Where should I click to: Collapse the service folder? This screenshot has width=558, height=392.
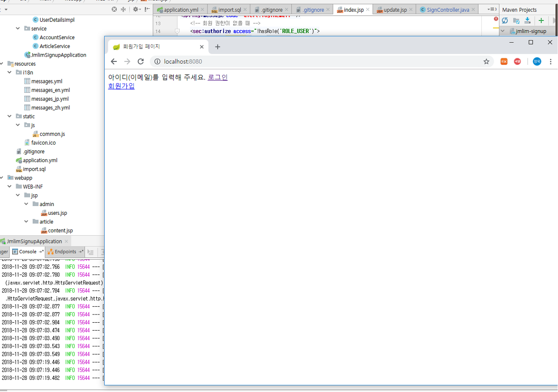point(18,28)
